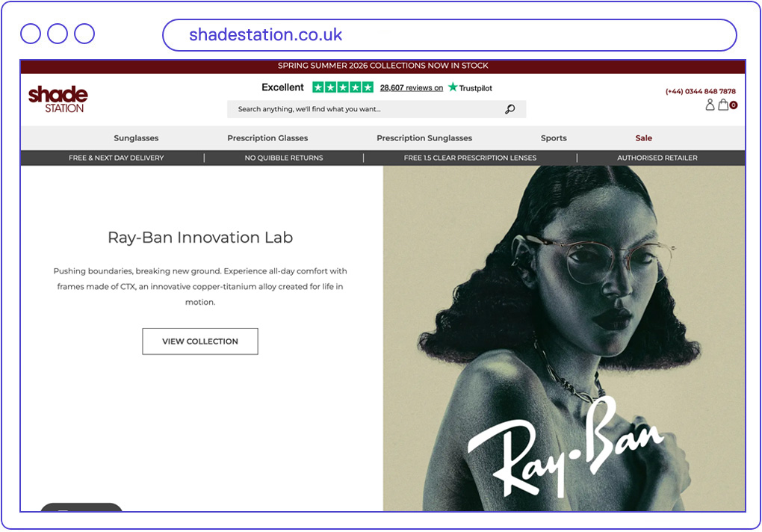
Task: Focus the search anything input field
Action: point(377,109)
